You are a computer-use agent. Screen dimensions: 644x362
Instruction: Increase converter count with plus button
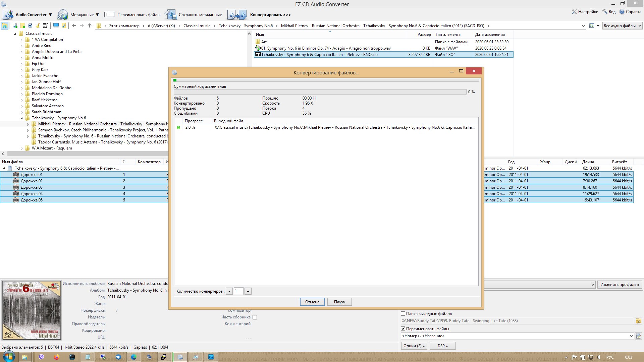tap(248, 291)
